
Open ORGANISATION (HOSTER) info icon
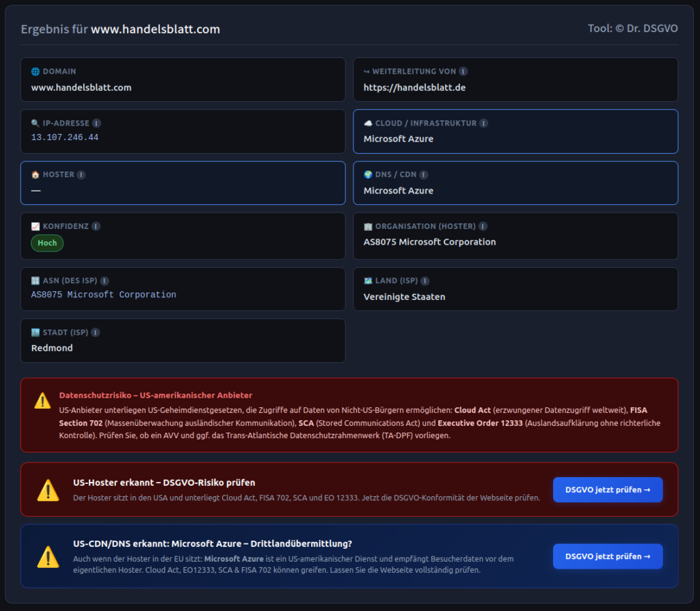(x=483, y=226)
